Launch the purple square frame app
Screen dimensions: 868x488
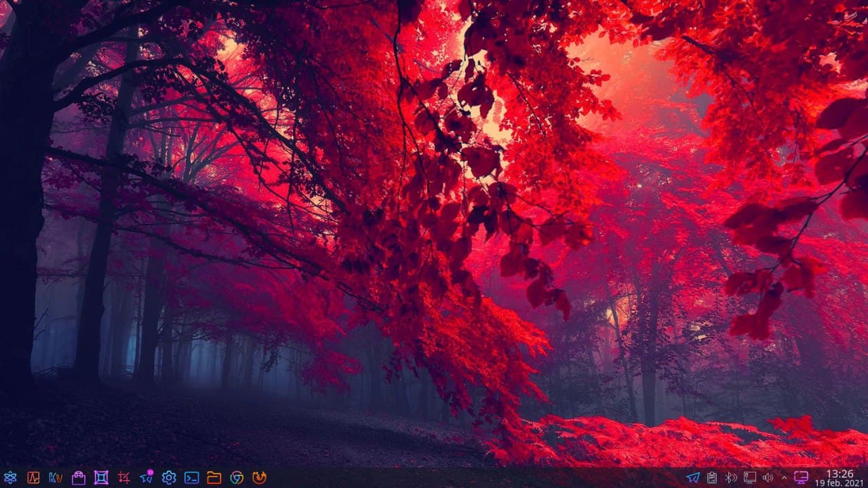pos(101,478)
